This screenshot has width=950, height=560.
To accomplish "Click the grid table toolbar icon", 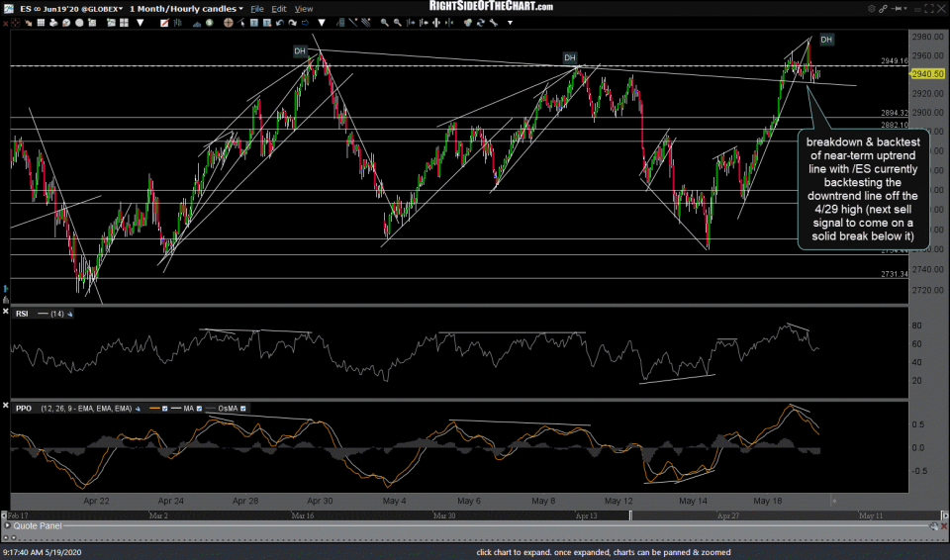I will (41, 23).
